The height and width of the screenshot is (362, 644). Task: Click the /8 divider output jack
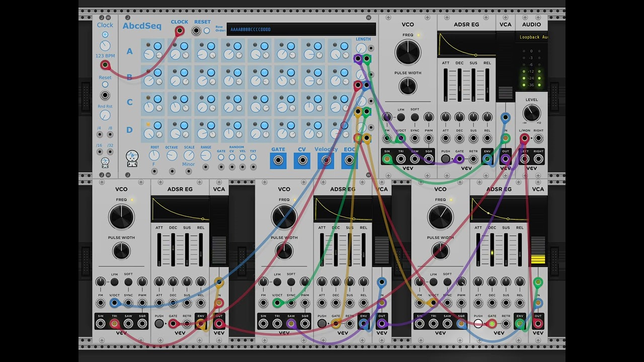tap(110, 135)
